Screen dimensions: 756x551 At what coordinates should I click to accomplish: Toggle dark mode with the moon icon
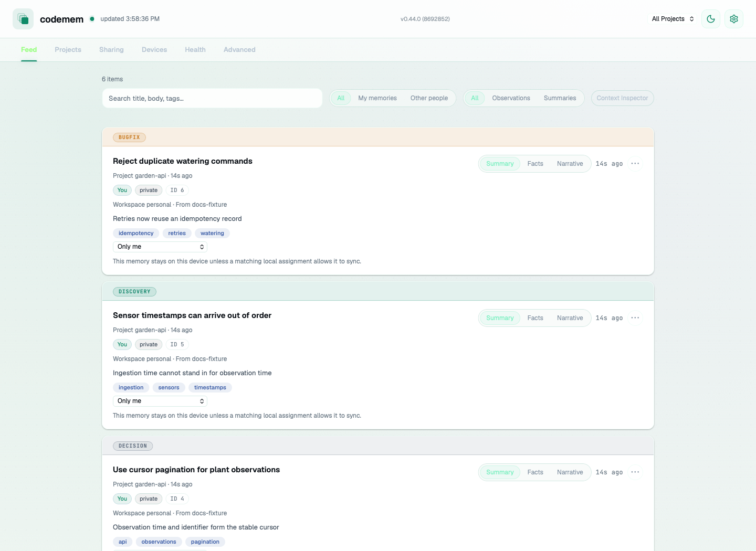tap(711, 19)
